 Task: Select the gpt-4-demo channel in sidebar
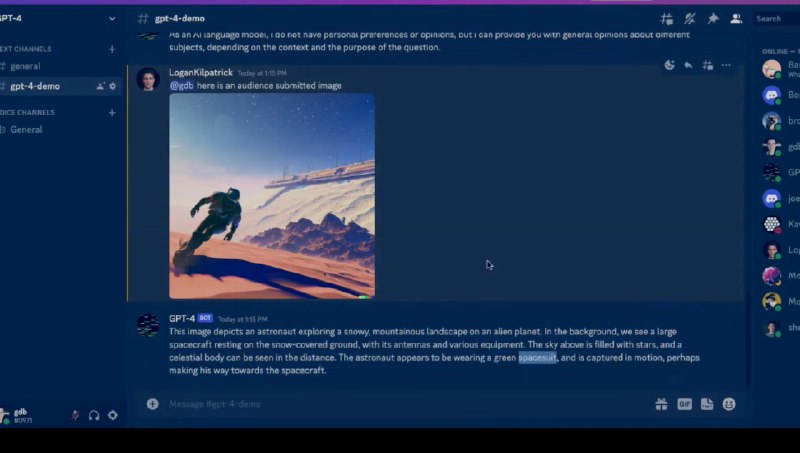pyautogui.click(x=60, y=86)
